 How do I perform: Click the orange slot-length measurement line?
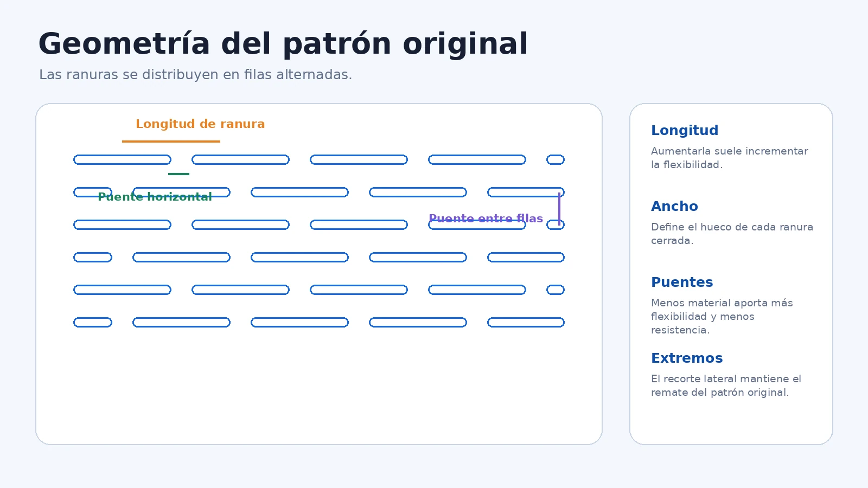click(171, 142)
